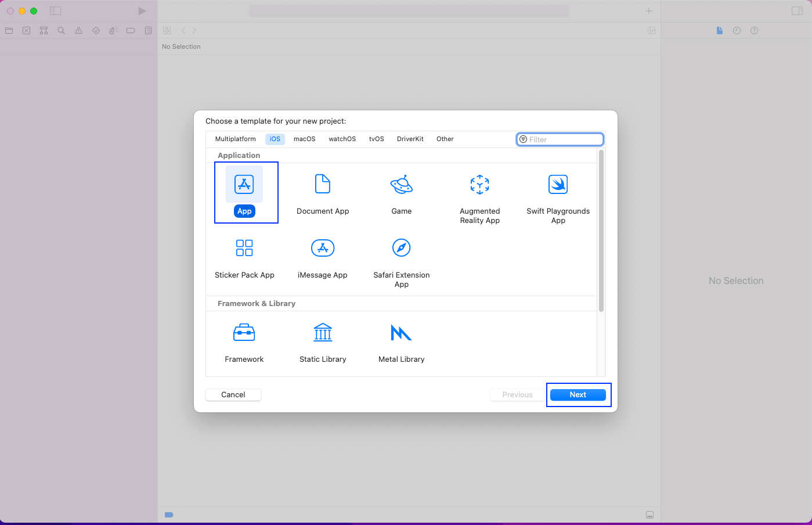Click the Next button

point(578,395)
